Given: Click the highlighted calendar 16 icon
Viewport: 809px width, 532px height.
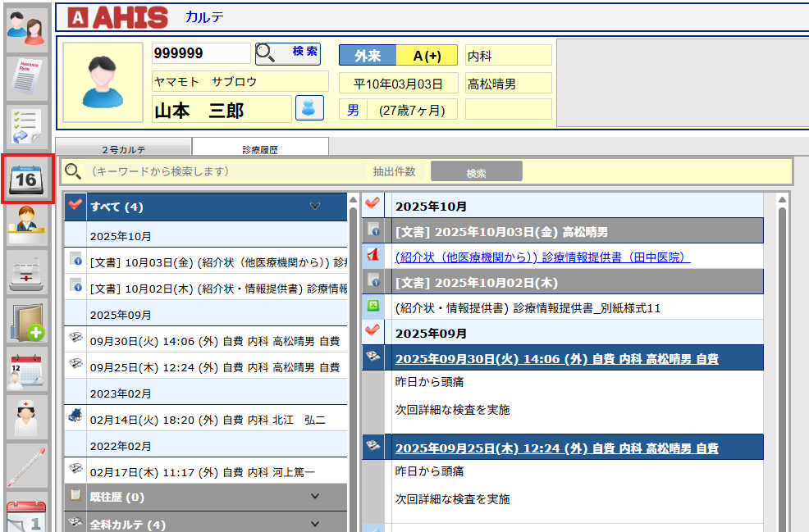Looking at the screenshot, I should 28,178.
